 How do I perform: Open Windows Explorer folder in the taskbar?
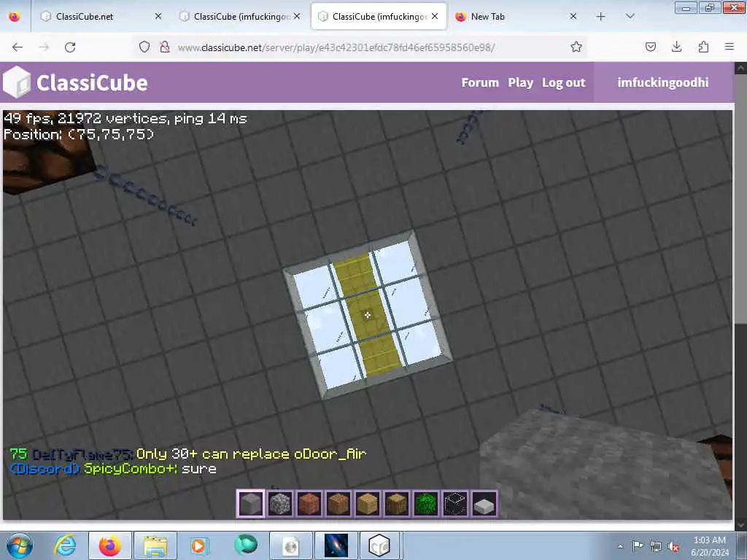click(x=155, y=545)
